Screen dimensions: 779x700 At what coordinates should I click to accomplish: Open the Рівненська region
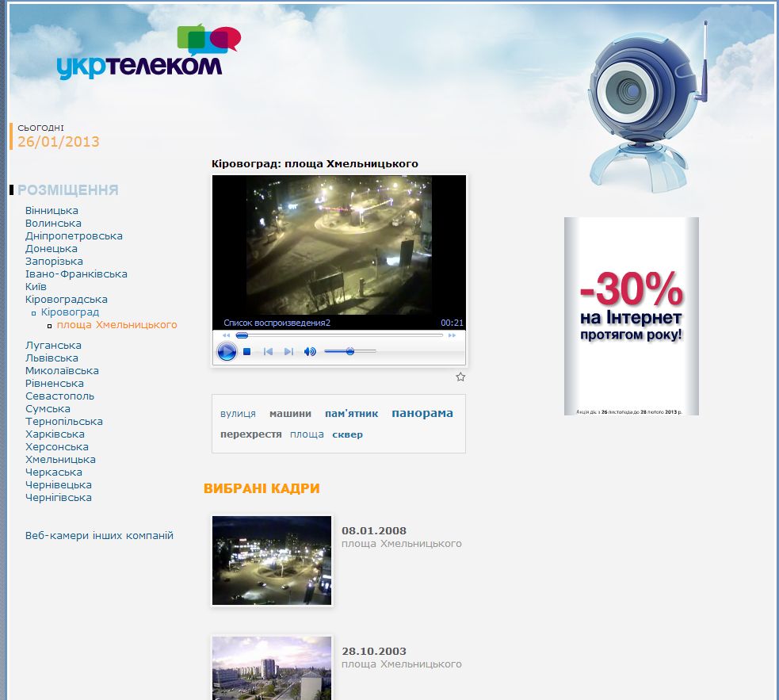[x=55, y=384]
